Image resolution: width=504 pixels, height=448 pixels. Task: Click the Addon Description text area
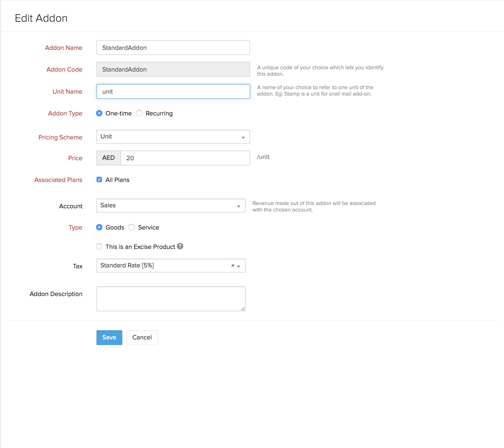pos(171,299)
